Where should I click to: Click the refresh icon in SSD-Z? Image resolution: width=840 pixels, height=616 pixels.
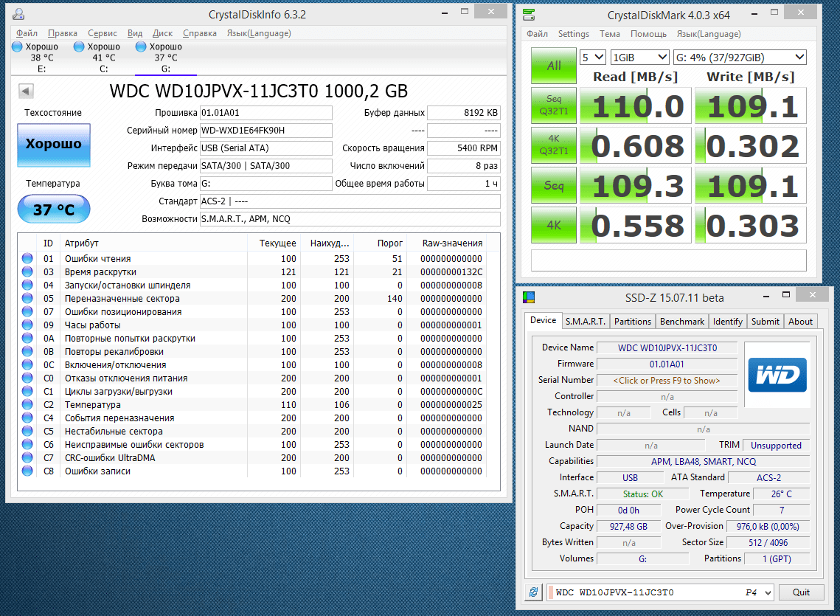(x=533, y=592)
